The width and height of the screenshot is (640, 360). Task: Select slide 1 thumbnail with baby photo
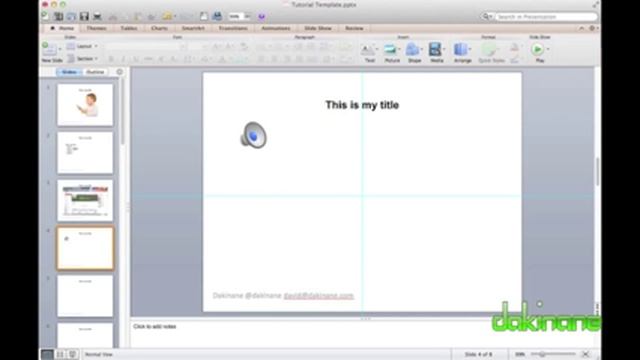coord(85,104)
